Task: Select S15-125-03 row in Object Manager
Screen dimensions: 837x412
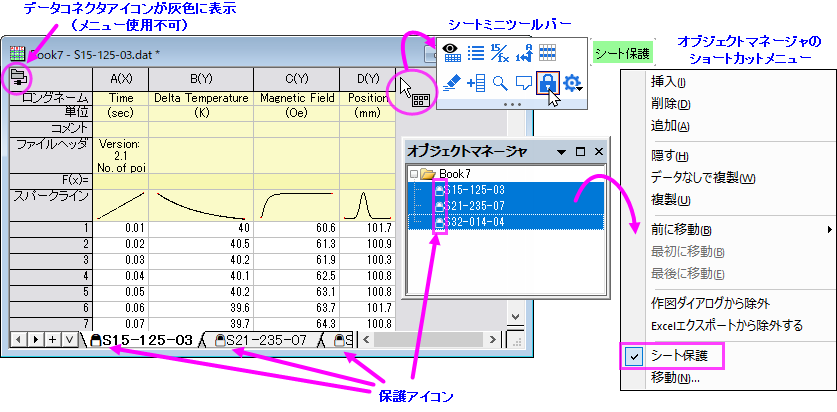Action: tap(506, 190)
